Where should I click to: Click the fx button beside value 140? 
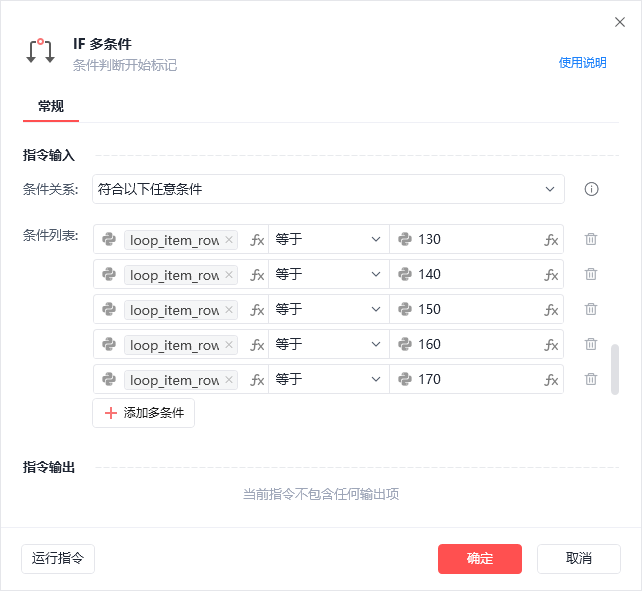(x=551, y=274)
